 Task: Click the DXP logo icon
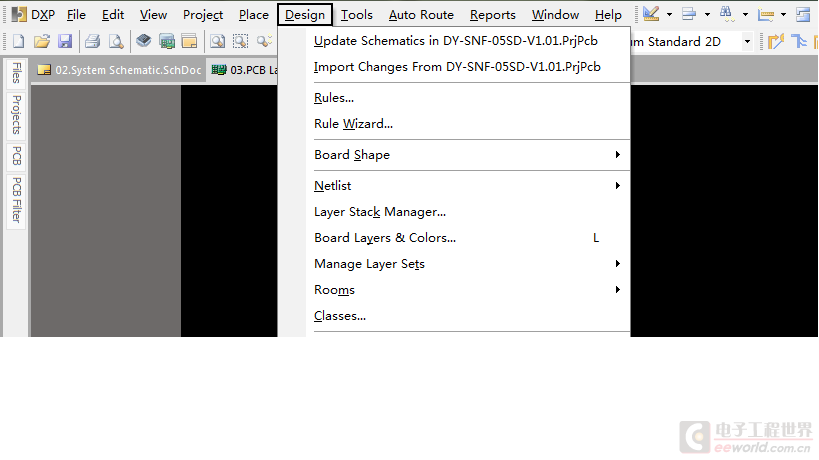click(x=19, y=15)
